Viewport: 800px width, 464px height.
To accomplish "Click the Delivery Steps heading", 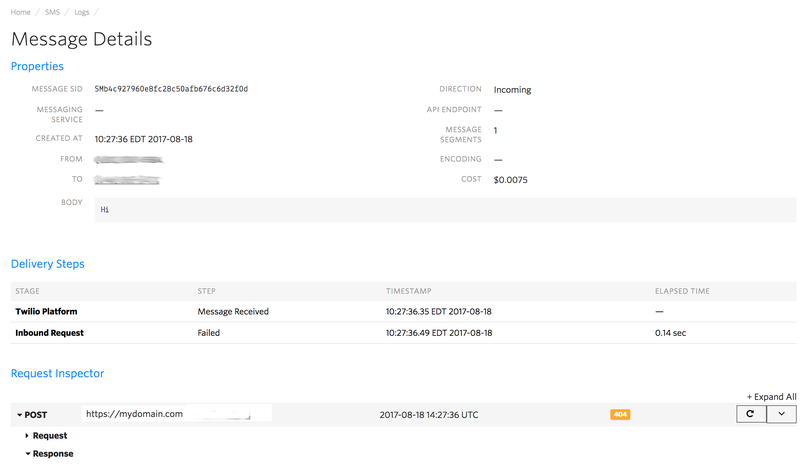I will (47, 264).
